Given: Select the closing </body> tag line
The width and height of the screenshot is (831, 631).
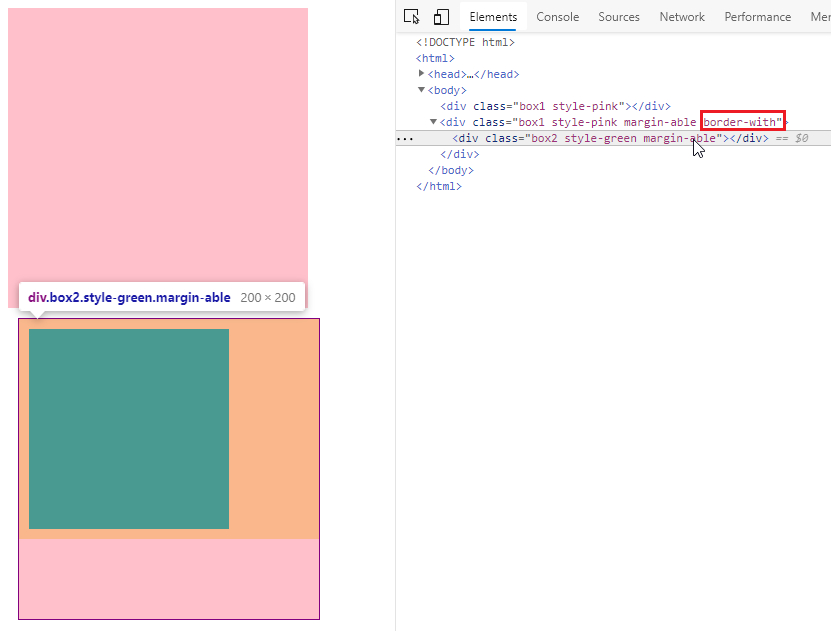Looking at the screenshot, I should pyautogui.click(x=451, y=170).
